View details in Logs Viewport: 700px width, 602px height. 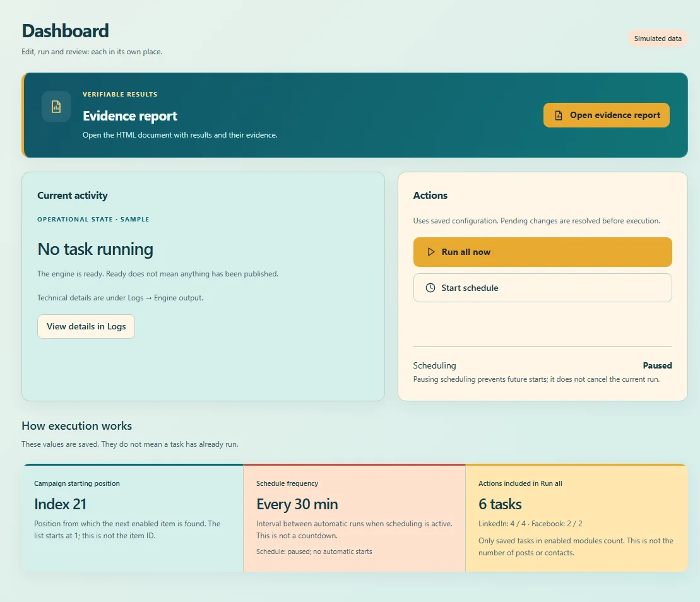[86, 326]
